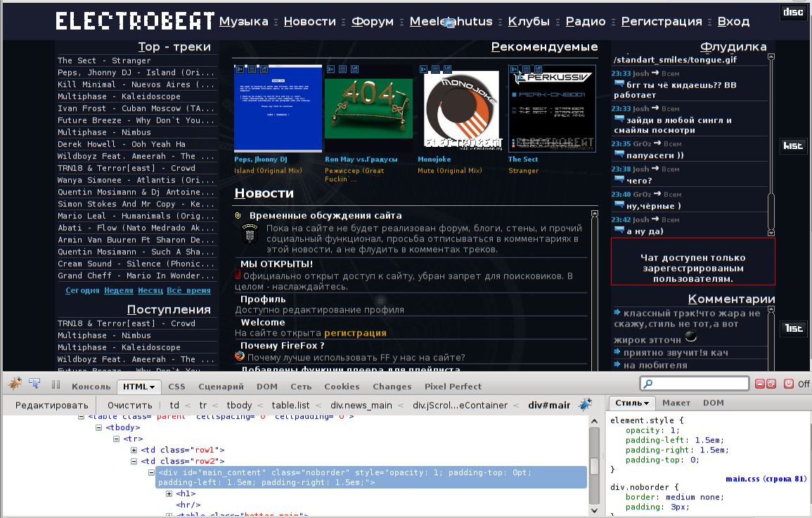Screen dimensions: 812x518
Task: Click the chat panel scrollbar thumb
Action: (x=771, y=211)
